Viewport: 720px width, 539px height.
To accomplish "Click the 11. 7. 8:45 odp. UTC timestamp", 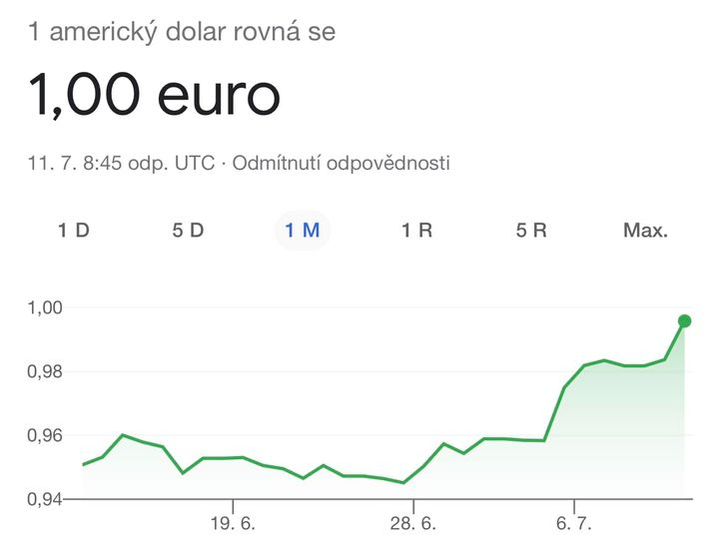I will tap(121, 163).
